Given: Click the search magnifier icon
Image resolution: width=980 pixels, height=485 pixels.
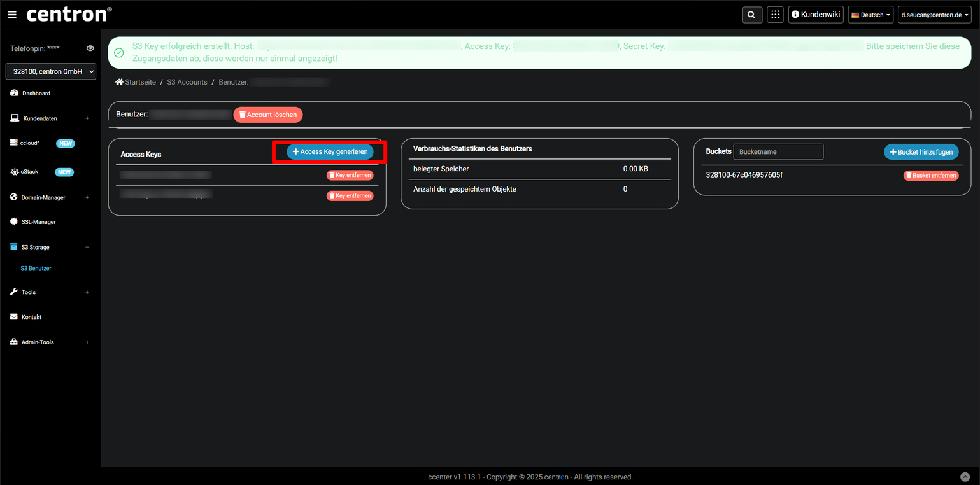Looking at the screenshot, I should tap(751, 14).
